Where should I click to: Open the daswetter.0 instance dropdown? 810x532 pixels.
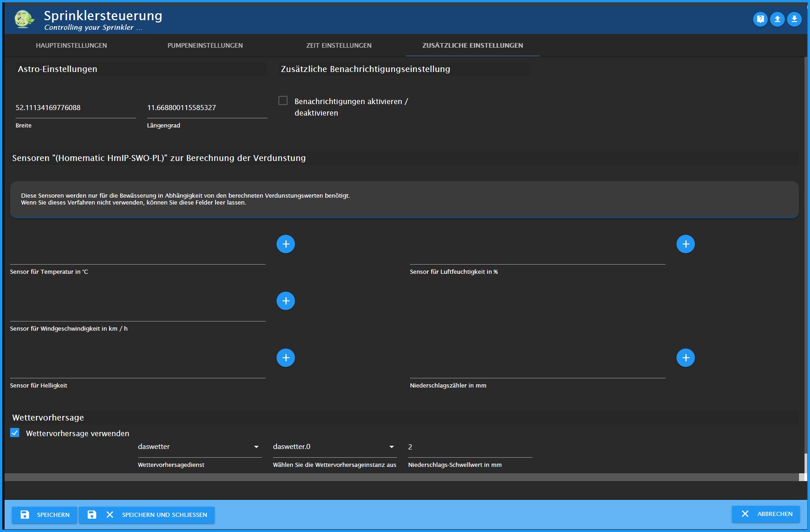point(334,447)
